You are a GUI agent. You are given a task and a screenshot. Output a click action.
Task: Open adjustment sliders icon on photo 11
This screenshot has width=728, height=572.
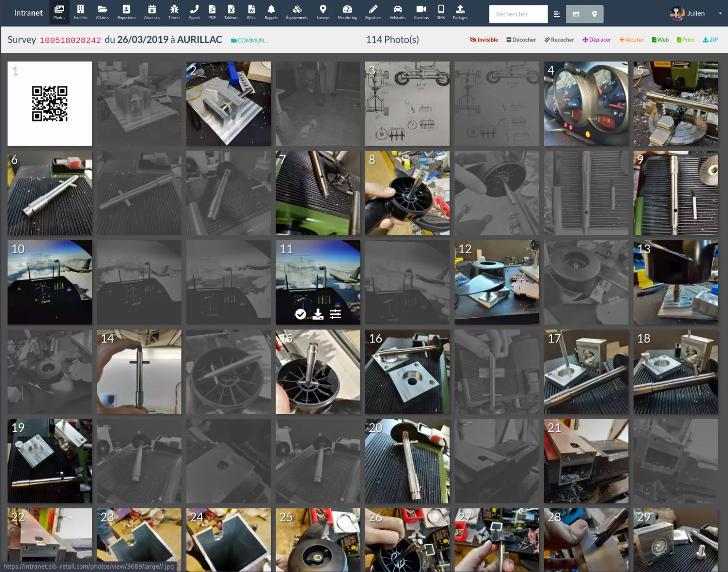335,314
